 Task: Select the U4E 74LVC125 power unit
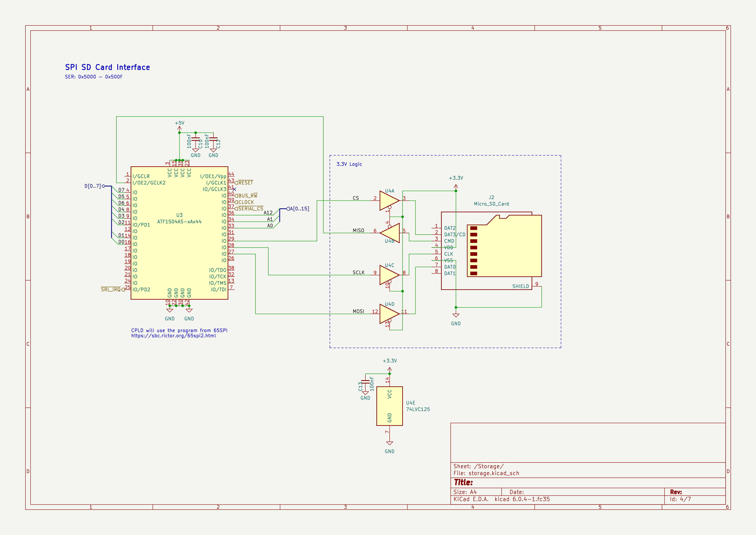click(390, 406)
